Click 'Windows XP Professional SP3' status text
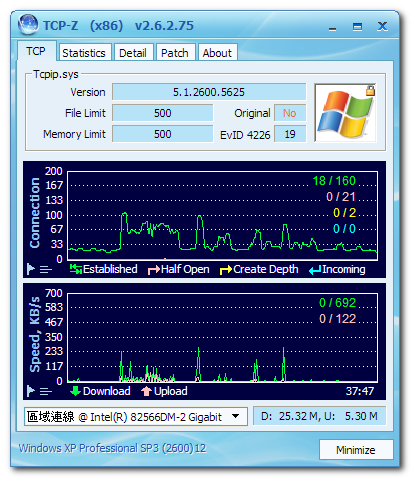 (112, 448)
